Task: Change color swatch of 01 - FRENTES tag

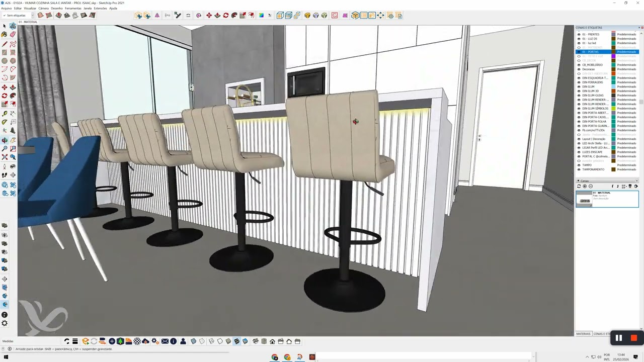Action: point(613,34)
